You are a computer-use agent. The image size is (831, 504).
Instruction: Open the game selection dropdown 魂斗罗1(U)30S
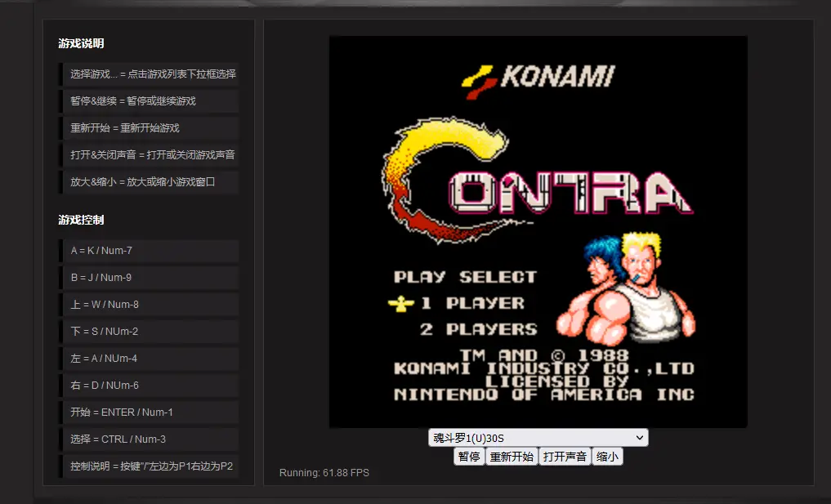pyautogui.click(x=538, y=438)
